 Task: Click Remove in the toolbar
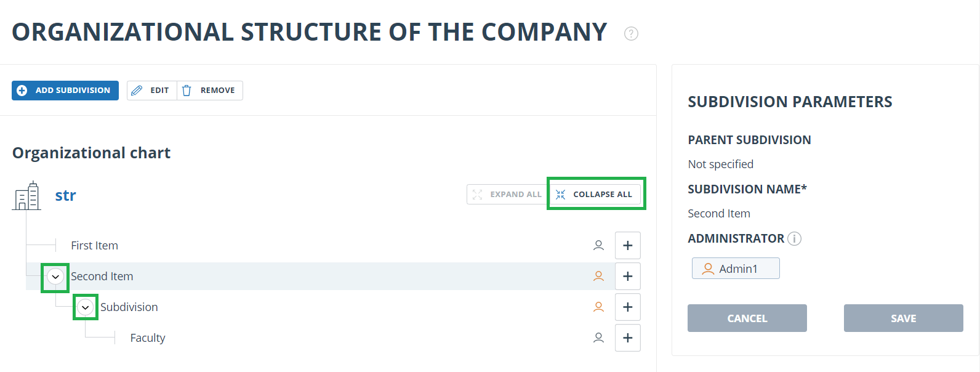[210, 90]
